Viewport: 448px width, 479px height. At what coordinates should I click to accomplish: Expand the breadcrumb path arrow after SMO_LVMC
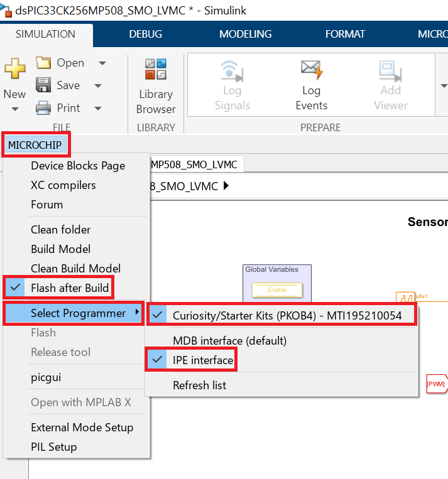[x=226, y=186]
